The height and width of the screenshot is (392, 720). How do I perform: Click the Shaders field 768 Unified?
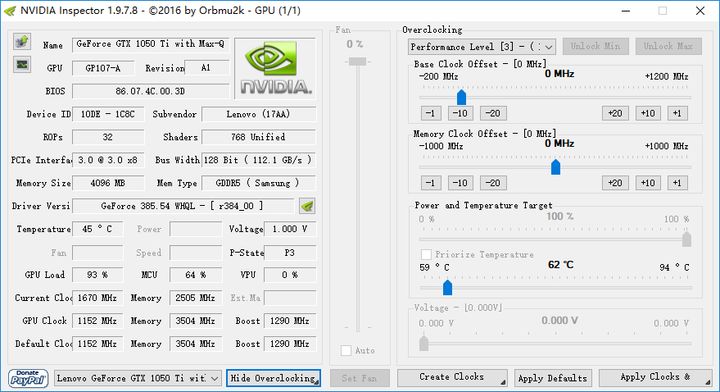(x=259, y=137)
